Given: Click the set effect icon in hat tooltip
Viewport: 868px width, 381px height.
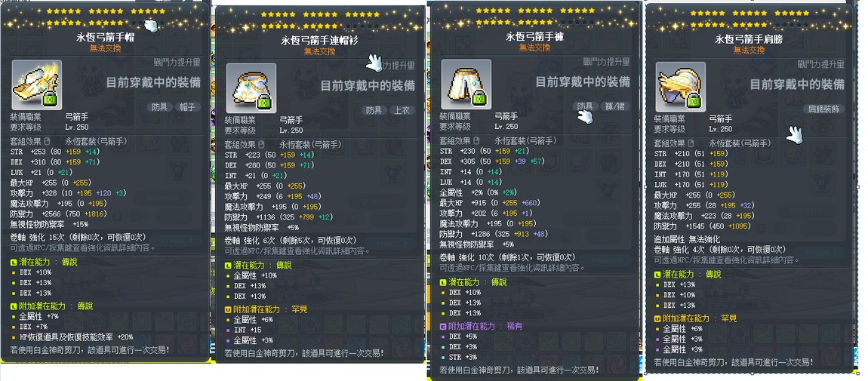Looking at the screenshot, I should tap(48, 141).
